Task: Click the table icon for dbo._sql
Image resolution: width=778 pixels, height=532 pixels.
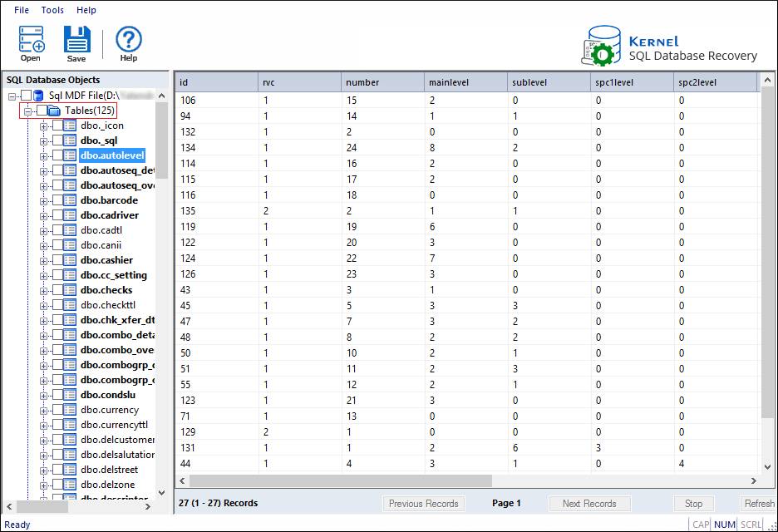Action: coord(70,140)
